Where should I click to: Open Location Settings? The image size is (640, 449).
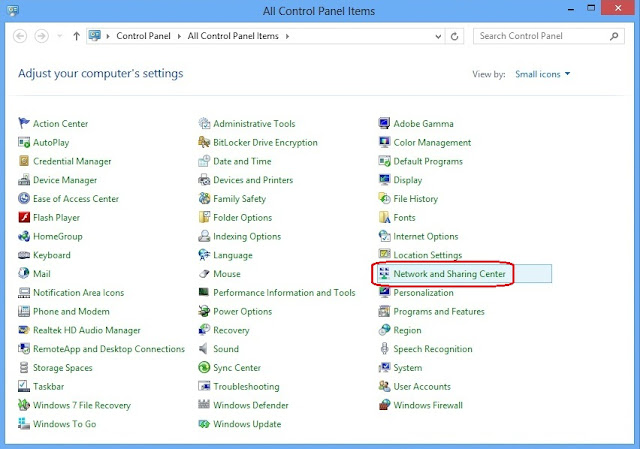(x=427, y=255)
